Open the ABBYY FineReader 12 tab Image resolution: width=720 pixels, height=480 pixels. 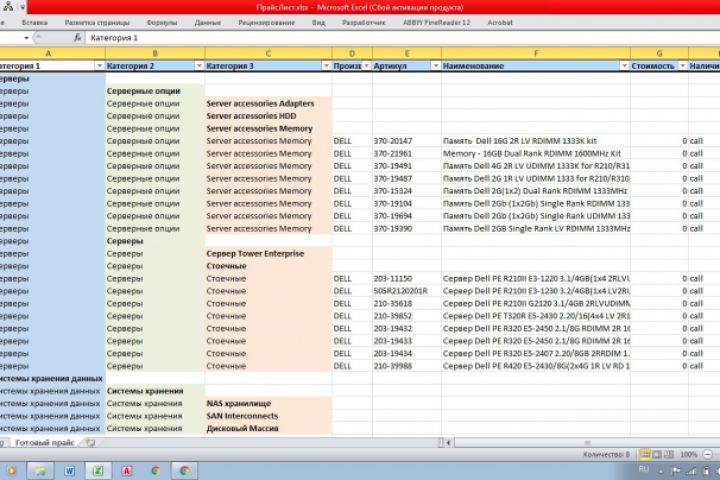pyautogui.click(x=436, y=23)
